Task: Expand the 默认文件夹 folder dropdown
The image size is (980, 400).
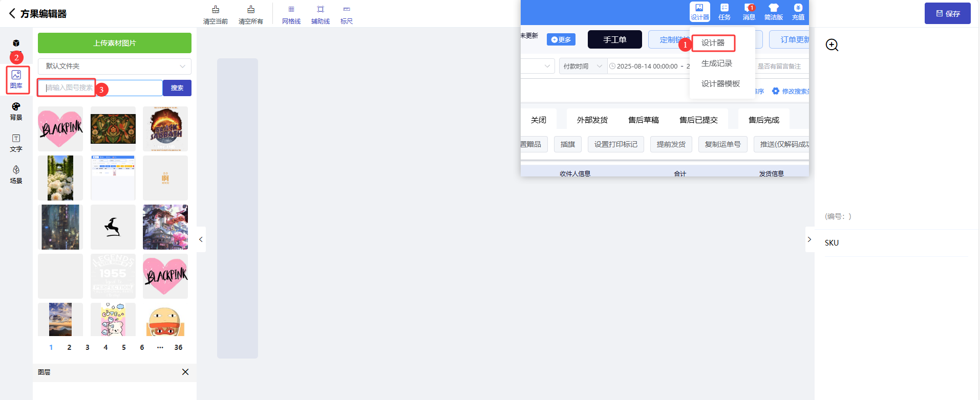Action: click(x=115, y=66)
